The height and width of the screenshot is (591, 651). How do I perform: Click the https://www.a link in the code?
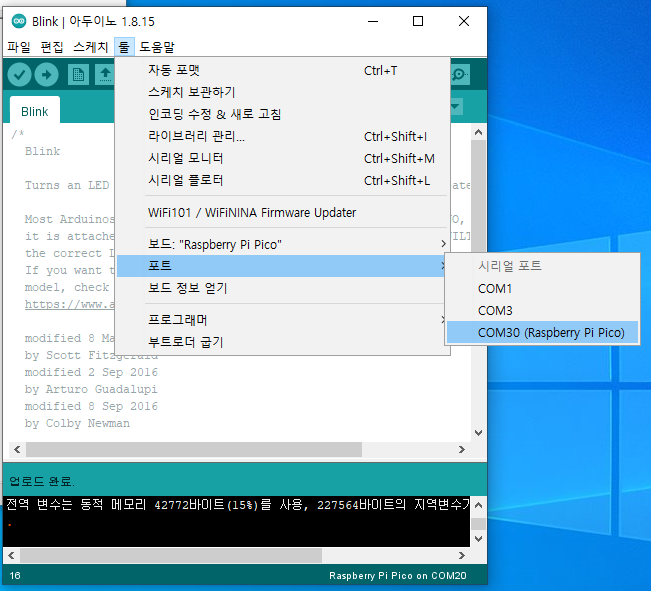[x=69, y=304]
